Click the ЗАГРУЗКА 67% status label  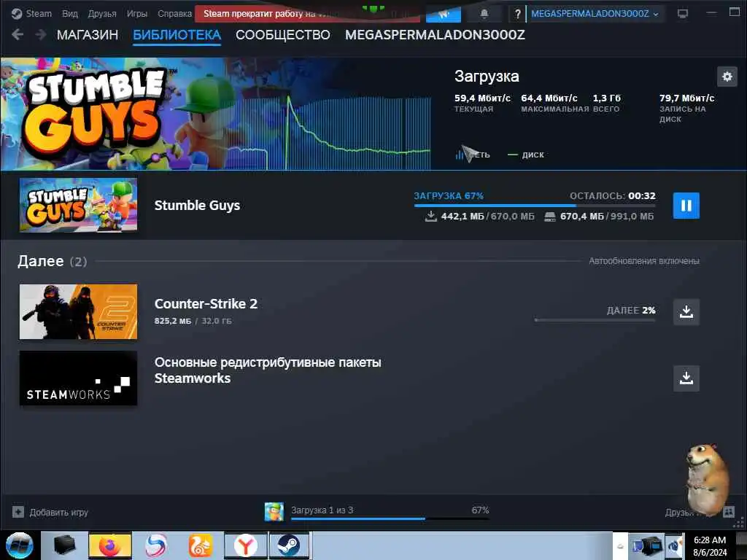(449, 195)
